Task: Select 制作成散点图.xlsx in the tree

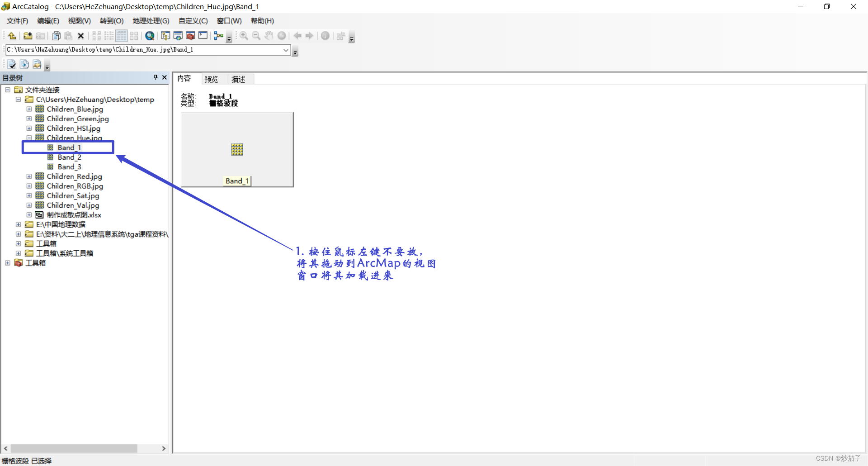Action: 74,215
